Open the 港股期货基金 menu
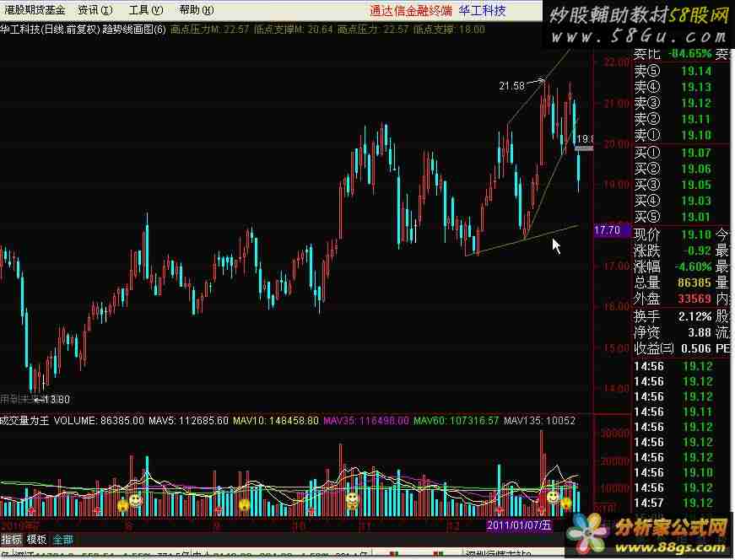Image resolution: width=735 pixels, height=560 pixels. [35, 10]
